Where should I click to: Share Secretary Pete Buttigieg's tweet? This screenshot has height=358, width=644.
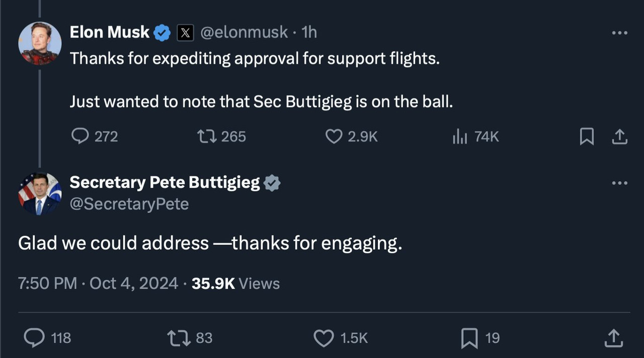point(613,337)
